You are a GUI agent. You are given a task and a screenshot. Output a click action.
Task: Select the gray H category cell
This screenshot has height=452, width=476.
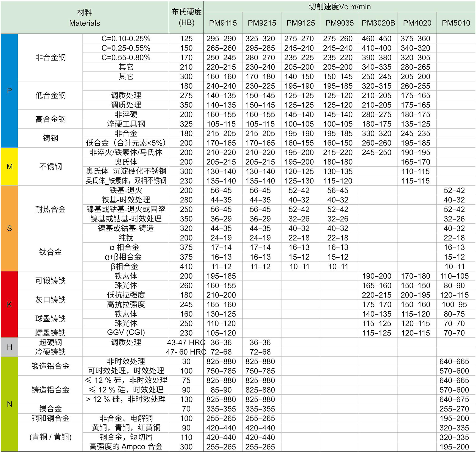[x=9, y=347]
